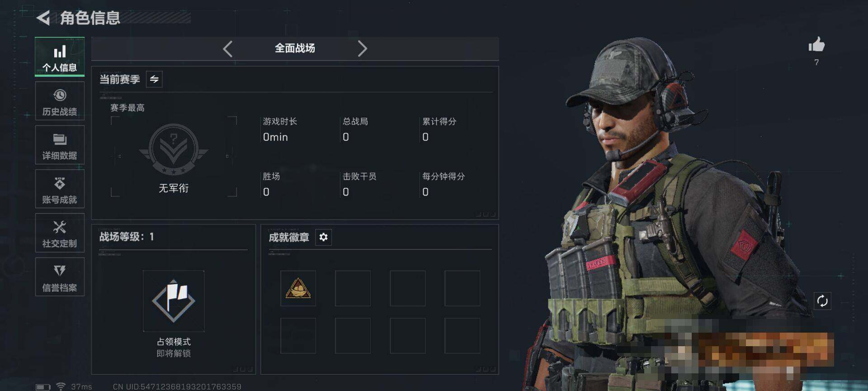Select the first empty badge slot in bottom row
Image resolution: width=868 pixels, height=391 pixels.
pos(298,335)
